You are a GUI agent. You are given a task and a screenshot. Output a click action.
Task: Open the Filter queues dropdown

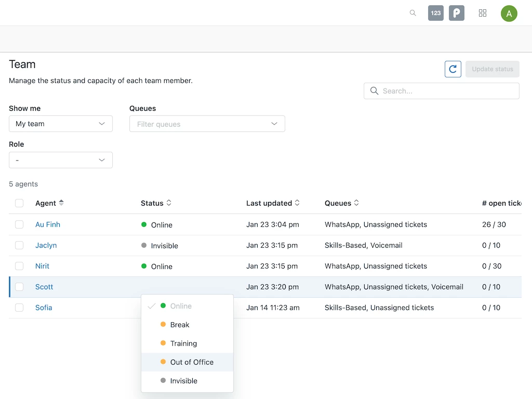pyautogui.click(x=207, y=124)
